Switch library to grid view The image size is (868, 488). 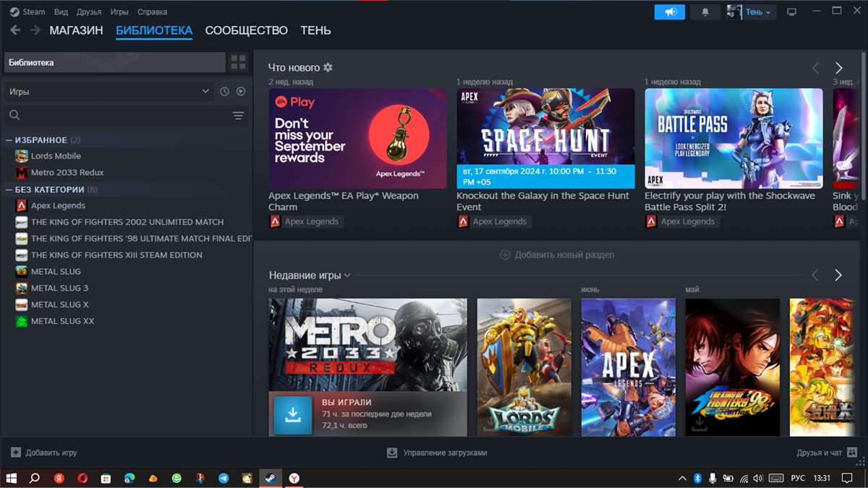[x=238, y=62]
